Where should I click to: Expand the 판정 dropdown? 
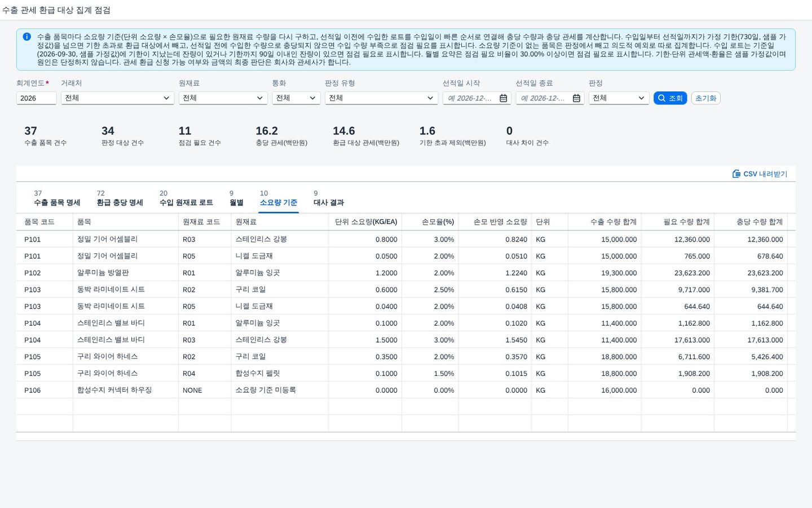[619, 98]
